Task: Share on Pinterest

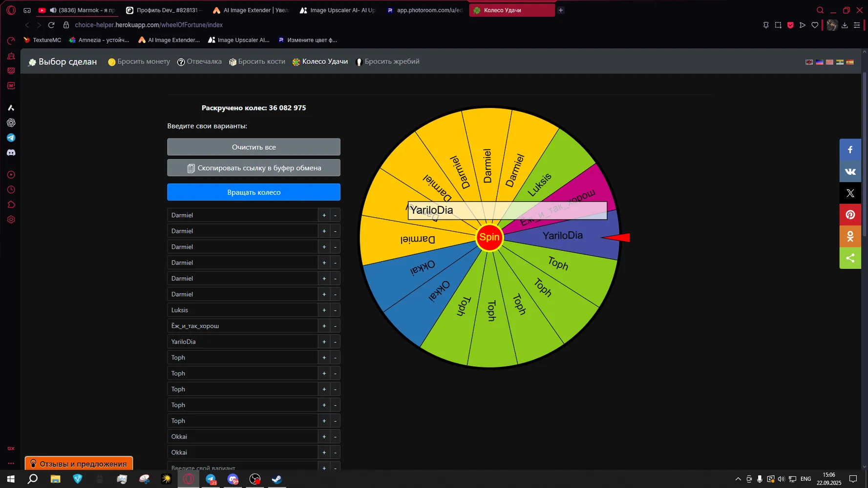Action: coord(850,215)
